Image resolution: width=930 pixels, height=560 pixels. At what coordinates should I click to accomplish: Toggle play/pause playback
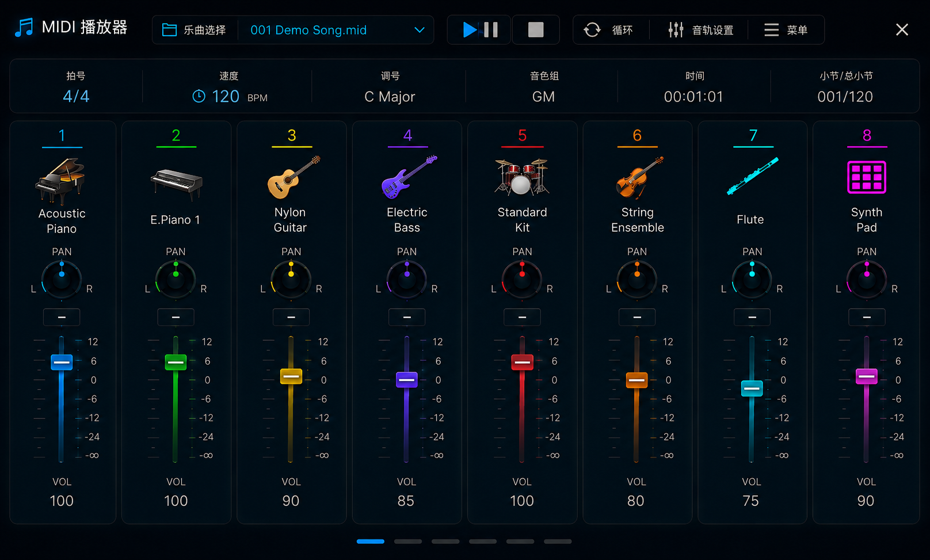click(x=479, y=30)
